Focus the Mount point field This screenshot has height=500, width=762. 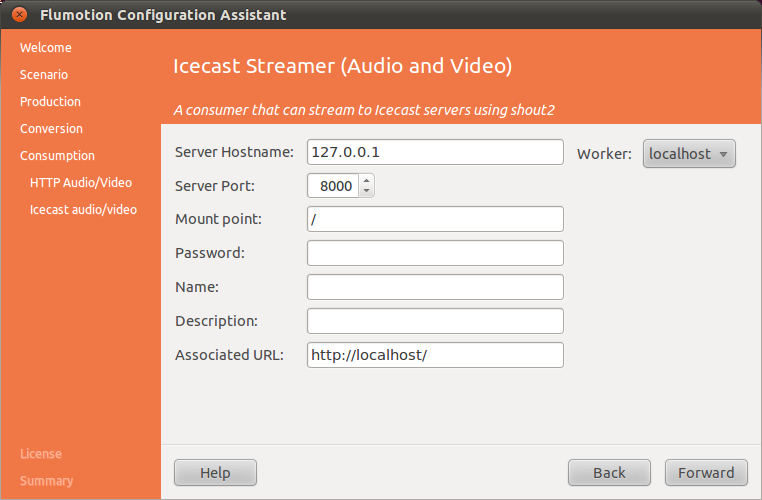435,219
